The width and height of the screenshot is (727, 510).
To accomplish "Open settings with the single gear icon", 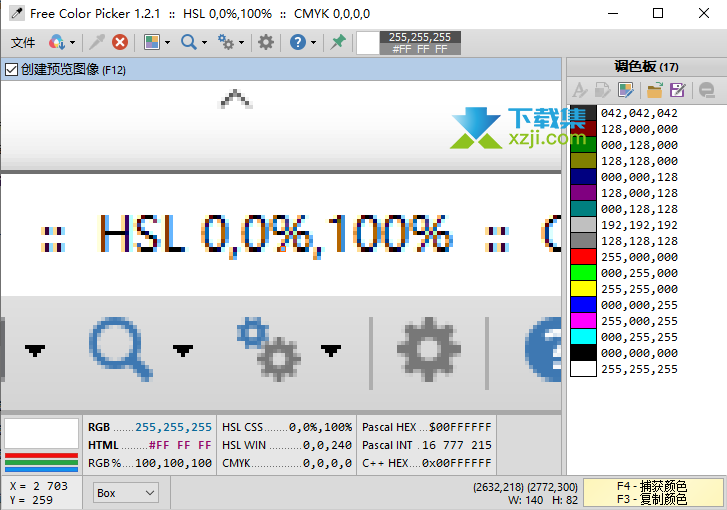I will pyautogui.click(x=266, y=42).
